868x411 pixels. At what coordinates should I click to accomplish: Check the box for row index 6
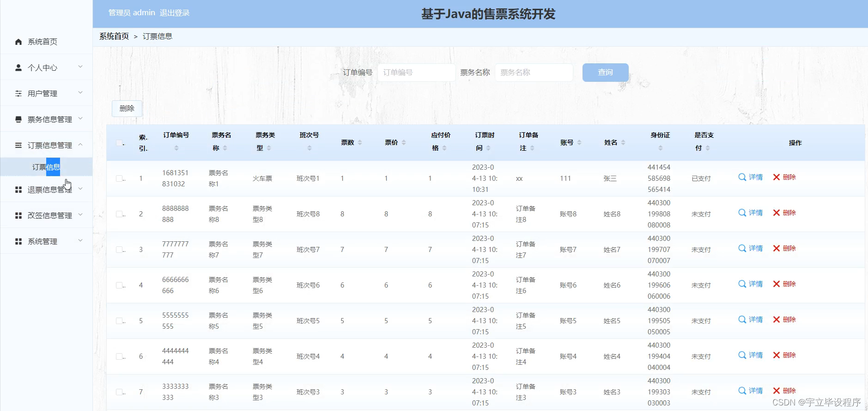[119, 356]
